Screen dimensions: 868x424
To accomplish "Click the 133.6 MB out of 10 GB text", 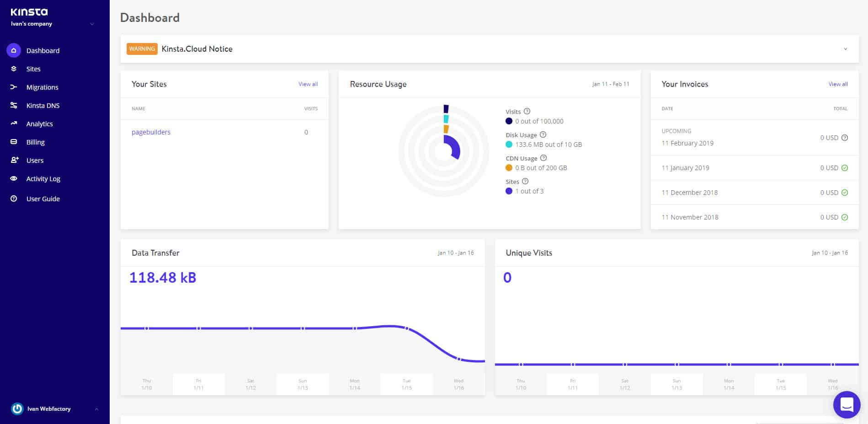I will click(x=548, y=145).
